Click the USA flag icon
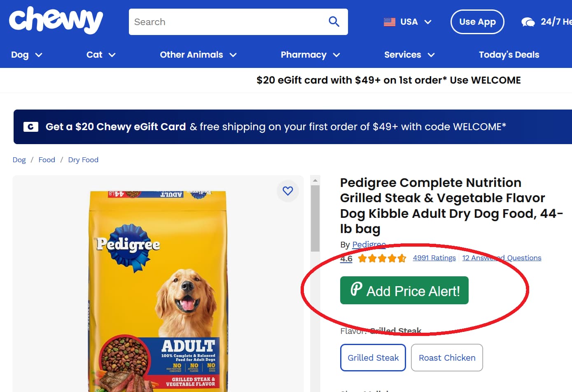Image resolution: width=572 pixels, height=392 pixels. (x=389, y=22)
